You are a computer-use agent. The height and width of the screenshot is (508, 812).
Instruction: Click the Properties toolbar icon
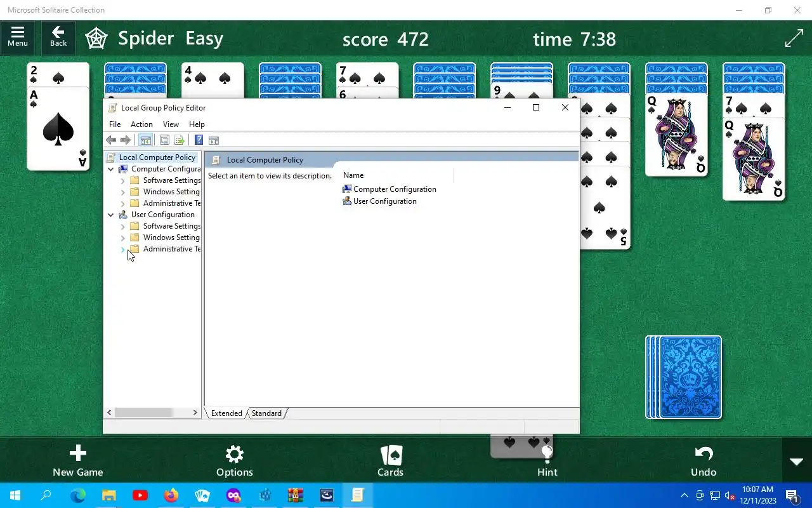point(164,140)
